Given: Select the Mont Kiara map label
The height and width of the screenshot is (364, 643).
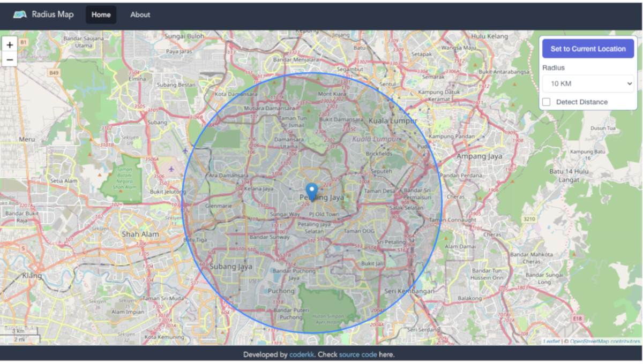Looking at the screenshot, I should point(332,94).
